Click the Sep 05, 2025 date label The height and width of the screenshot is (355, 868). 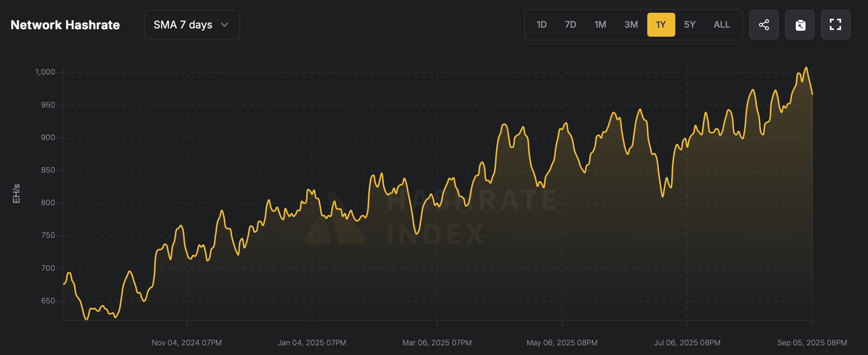812,343
